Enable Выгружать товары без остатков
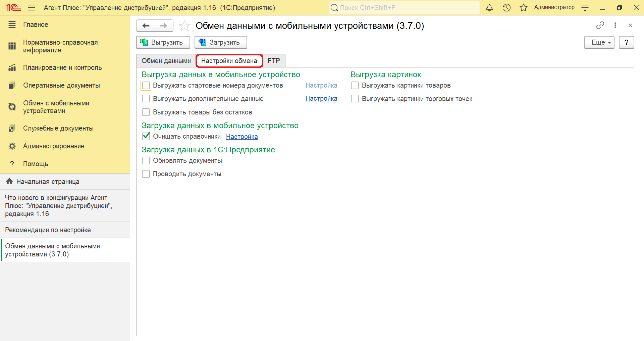Screen dimensions: 644x341 146,112
